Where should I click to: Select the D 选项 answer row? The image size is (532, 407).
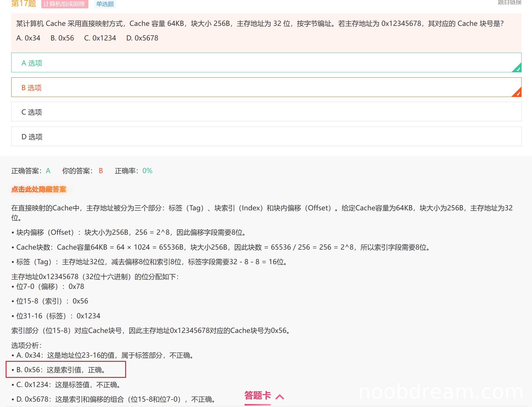(x=266, y=137)
